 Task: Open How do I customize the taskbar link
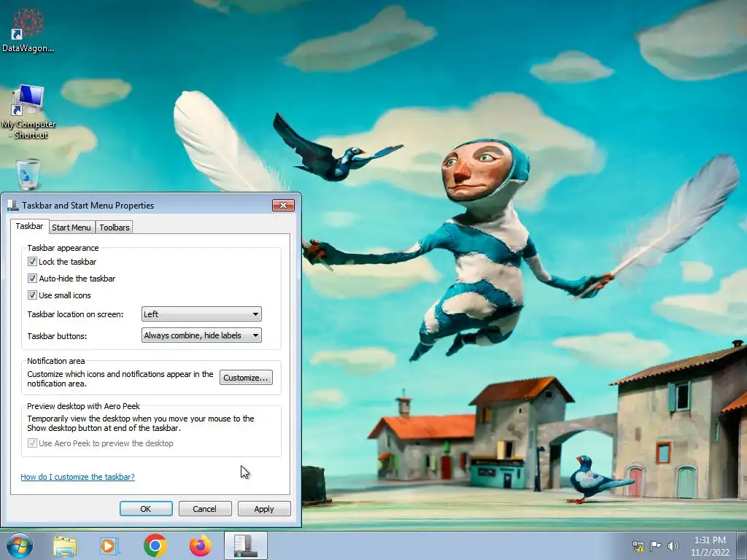tap(77, 477)
